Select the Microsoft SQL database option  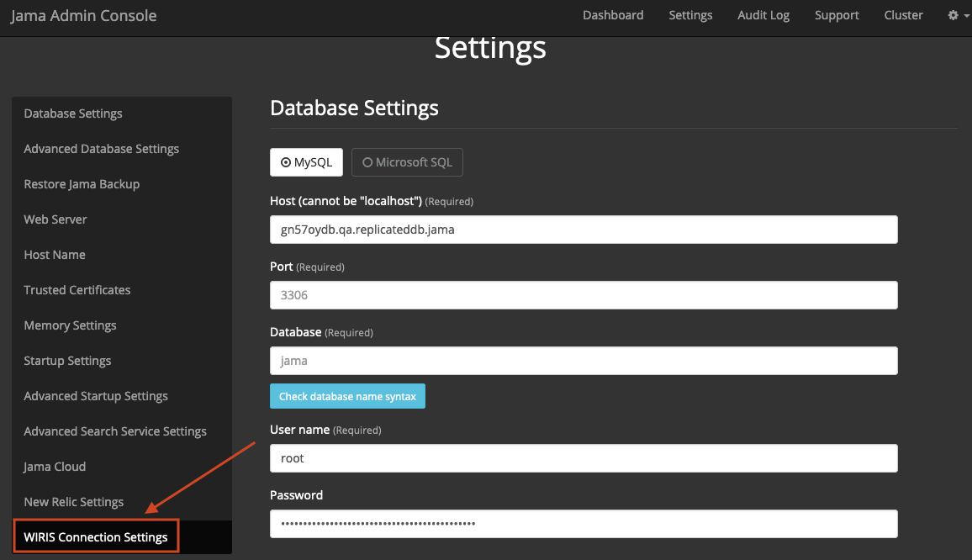407,162
